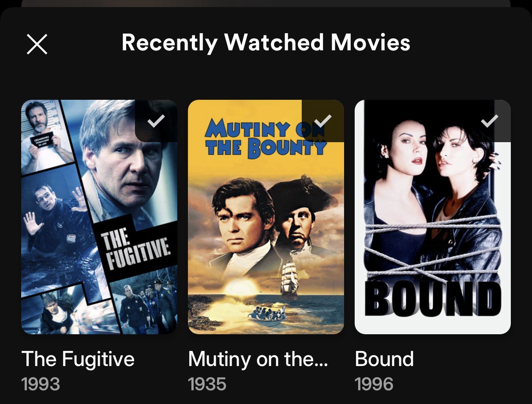This screenshot has height=404, width=532.
Task: Select truncated 'Mutiny on the...' title label
Action: click(258, 359)
